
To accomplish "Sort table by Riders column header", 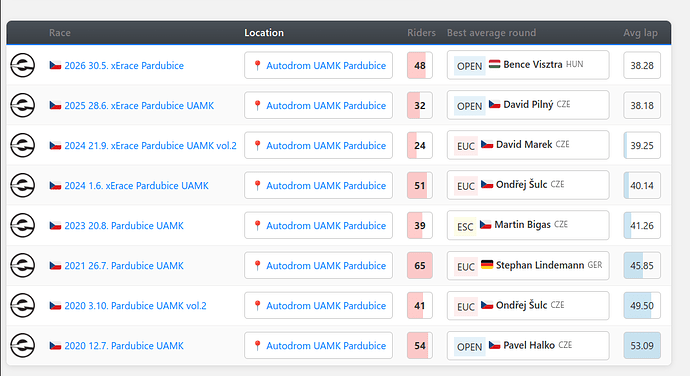I will point(421,33).
